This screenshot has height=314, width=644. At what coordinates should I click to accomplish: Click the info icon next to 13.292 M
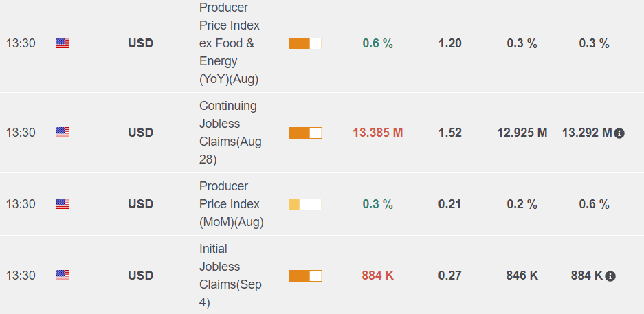click(x=619, y=133)
